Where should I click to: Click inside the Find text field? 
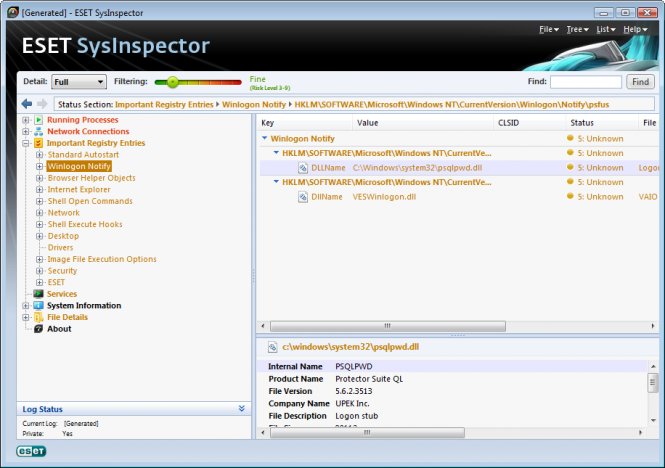click(586, 82)
